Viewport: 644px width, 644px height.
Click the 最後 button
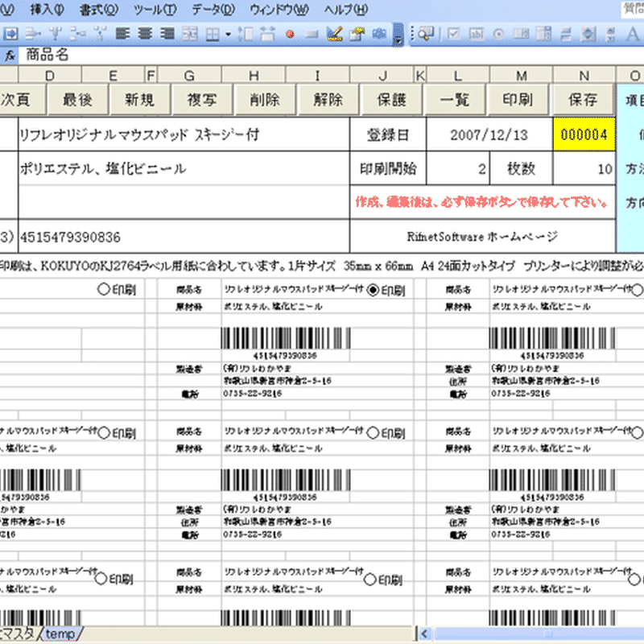pyautogui.click(x=77, y=99)
